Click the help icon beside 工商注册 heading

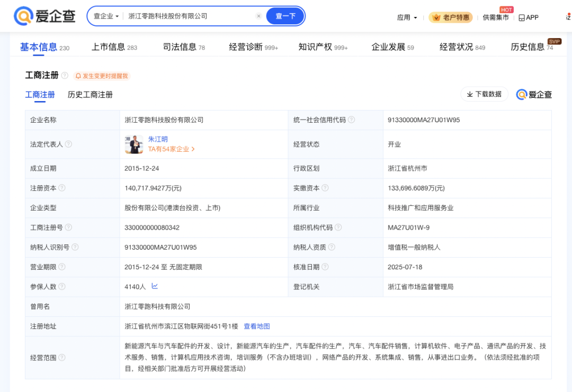pos(65,76)
